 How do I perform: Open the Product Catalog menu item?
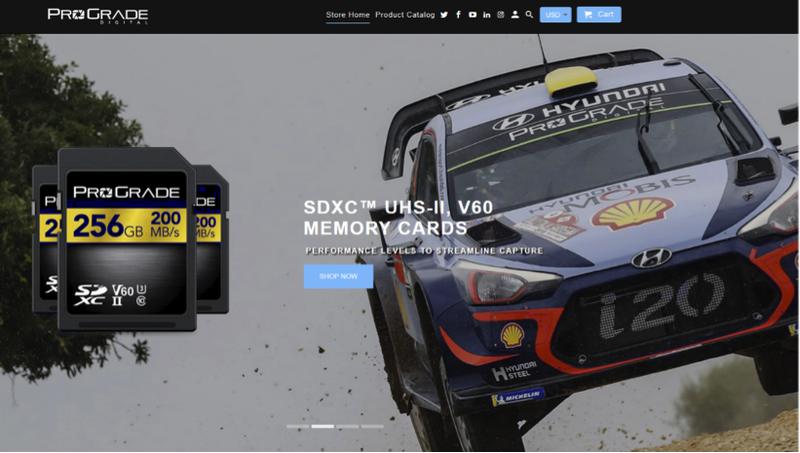[x=405, y=15]
